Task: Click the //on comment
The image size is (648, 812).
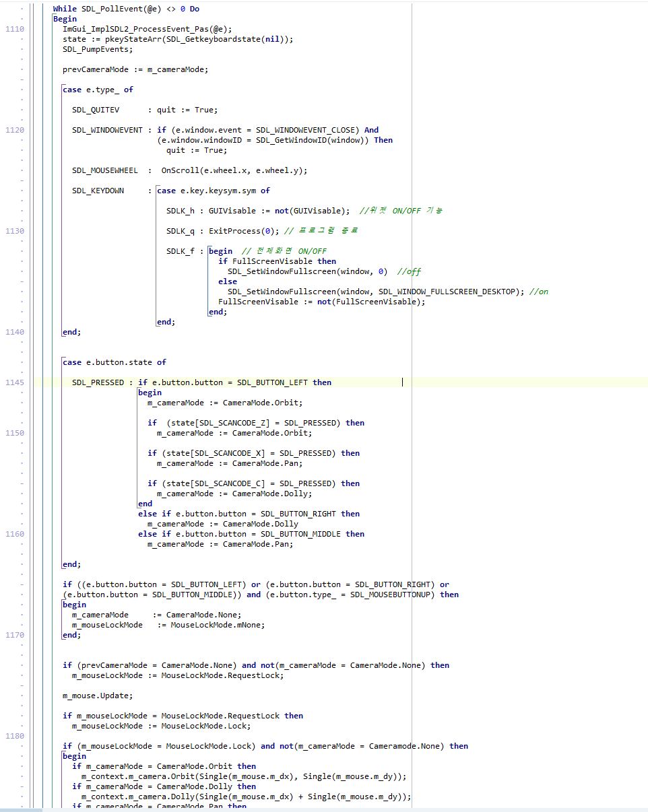Action: [x=539, y=292]
